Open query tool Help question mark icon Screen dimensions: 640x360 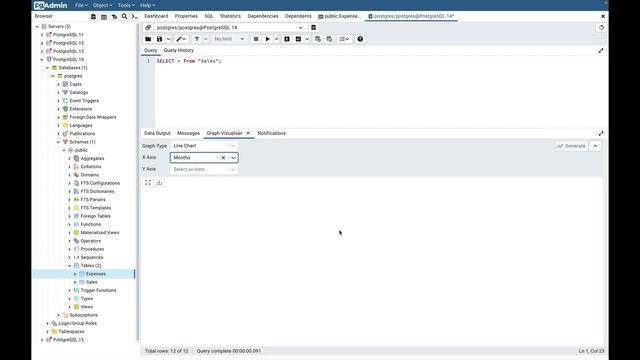(360, 39)
